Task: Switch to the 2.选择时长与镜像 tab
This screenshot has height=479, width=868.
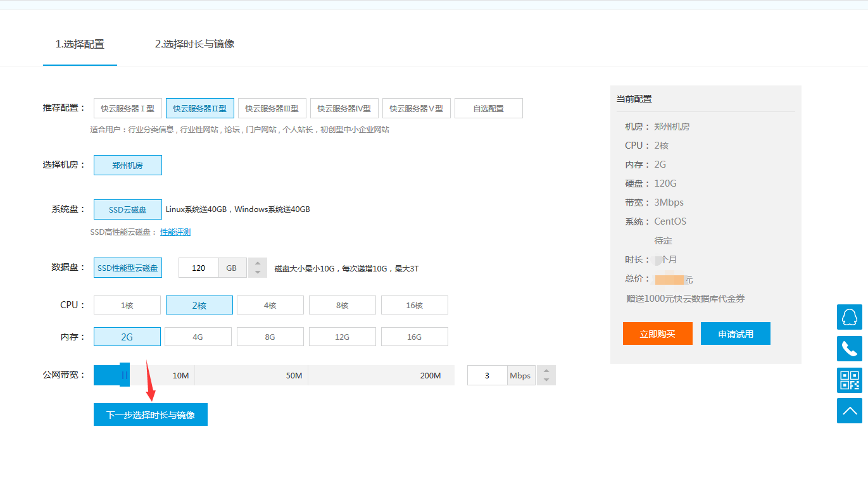Action: pyautogui.click(x=194, y=44)
